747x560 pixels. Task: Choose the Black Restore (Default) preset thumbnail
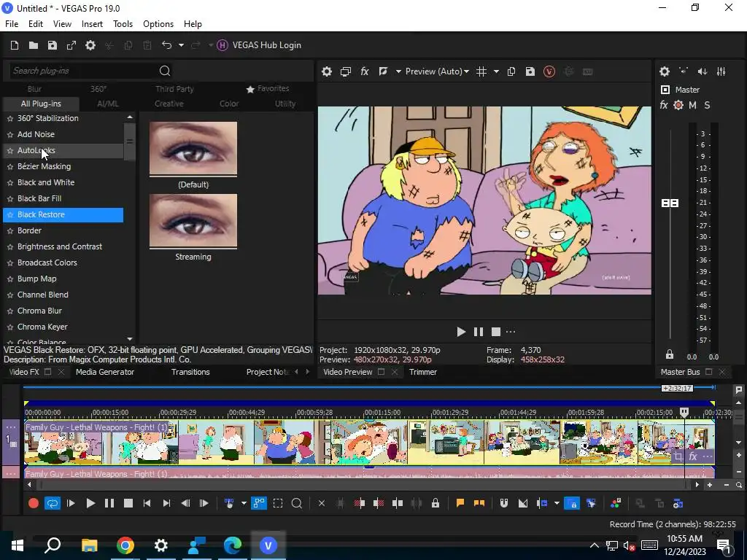(x=193, y=149)
